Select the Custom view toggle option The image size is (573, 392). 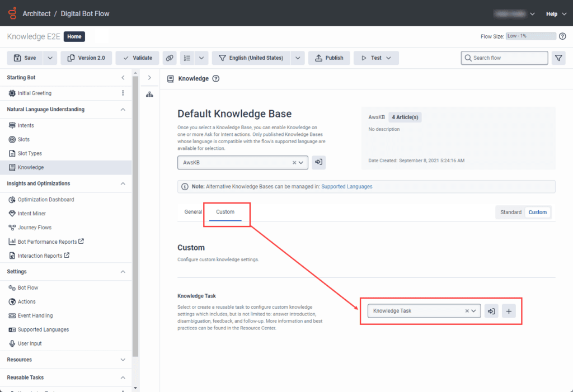tap(537, 212)
